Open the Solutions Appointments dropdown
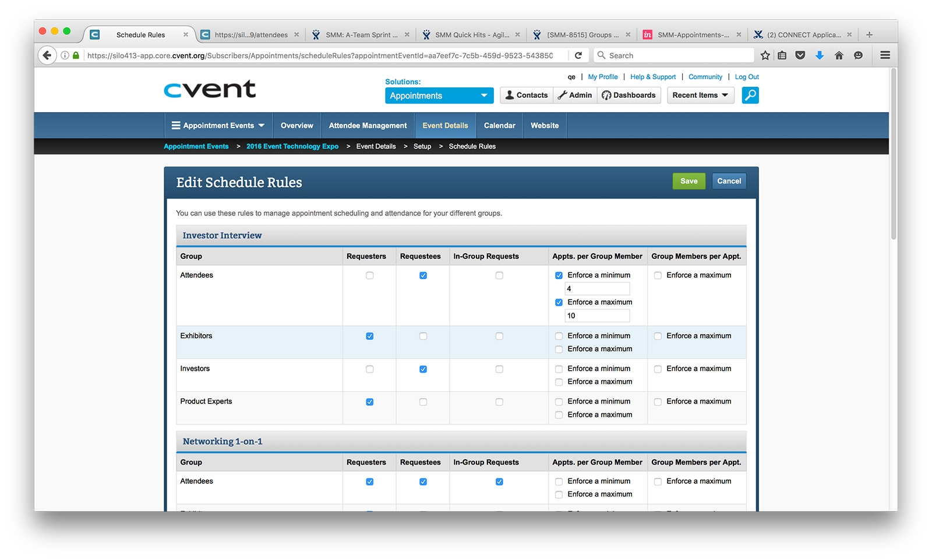This screenshot has width=932, height=560. (x=439, y=95)
